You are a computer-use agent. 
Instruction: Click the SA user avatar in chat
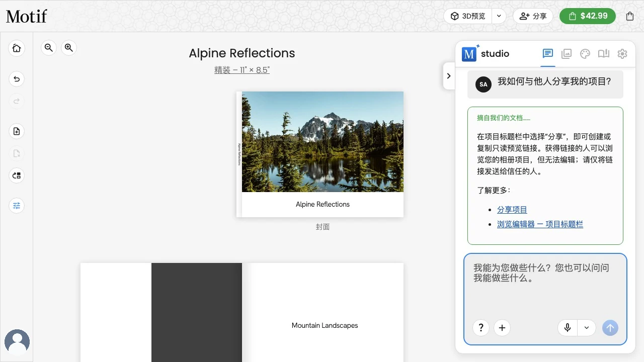click(x=484, y=84)
